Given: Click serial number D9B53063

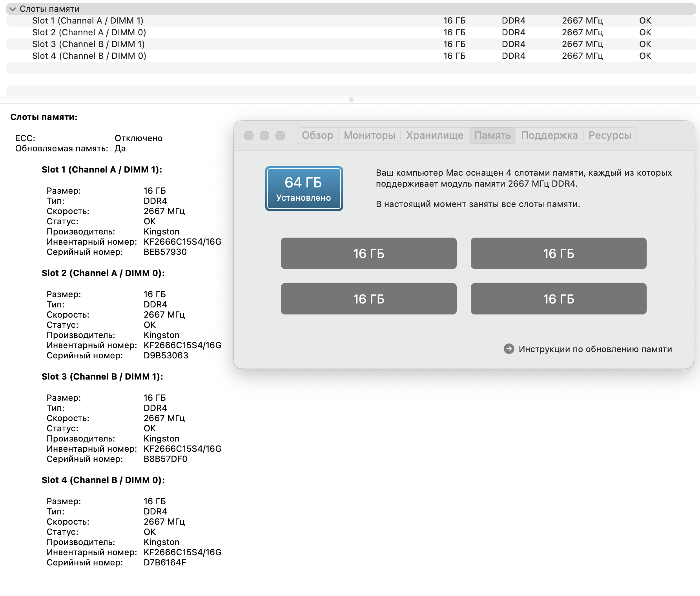Looking at the screenshot, I should coord(166,356).
